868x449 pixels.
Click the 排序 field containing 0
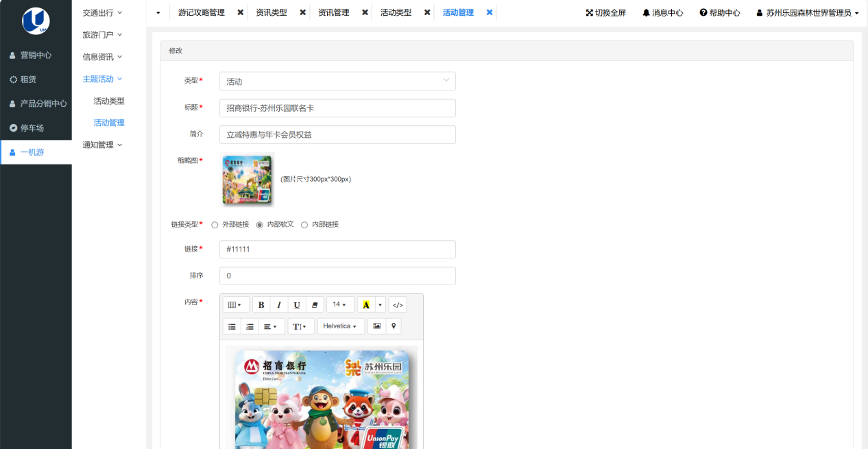(x=337, y=276)
